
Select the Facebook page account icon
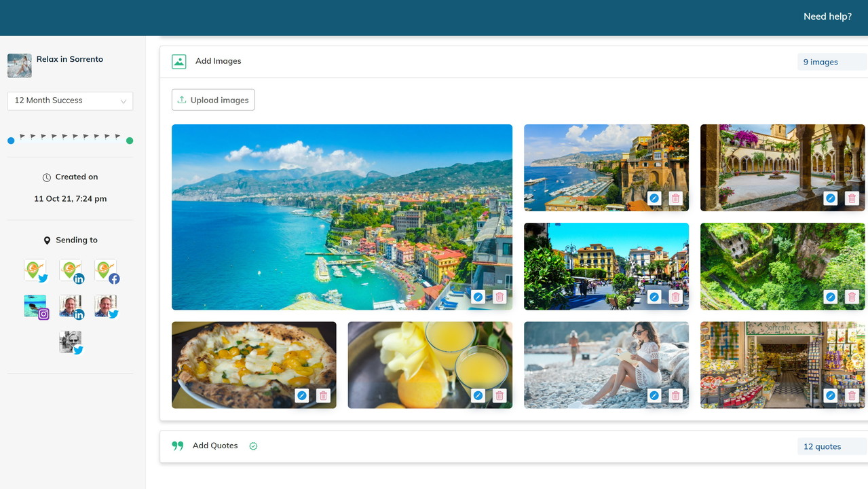106,271
